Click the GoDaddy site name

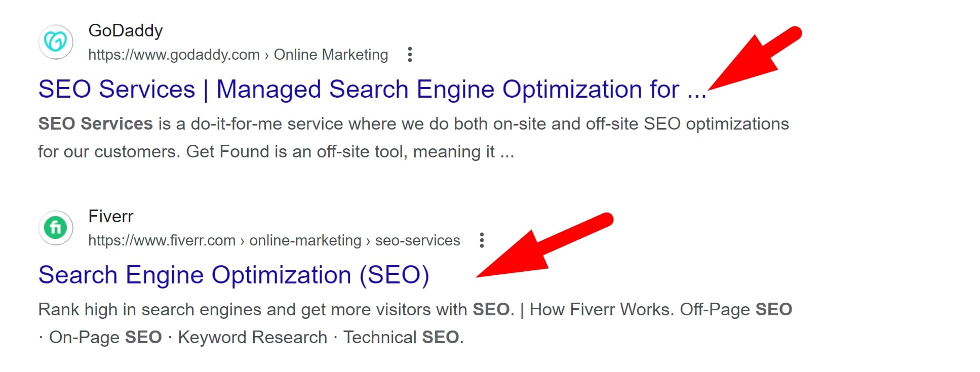[x=125, y=30]
